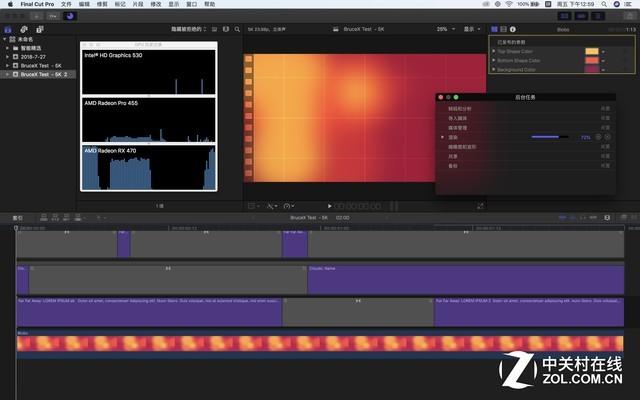Click the Keyword Editor key button
This screenshot has height=400, width=640.
click(x=53, y=16)
